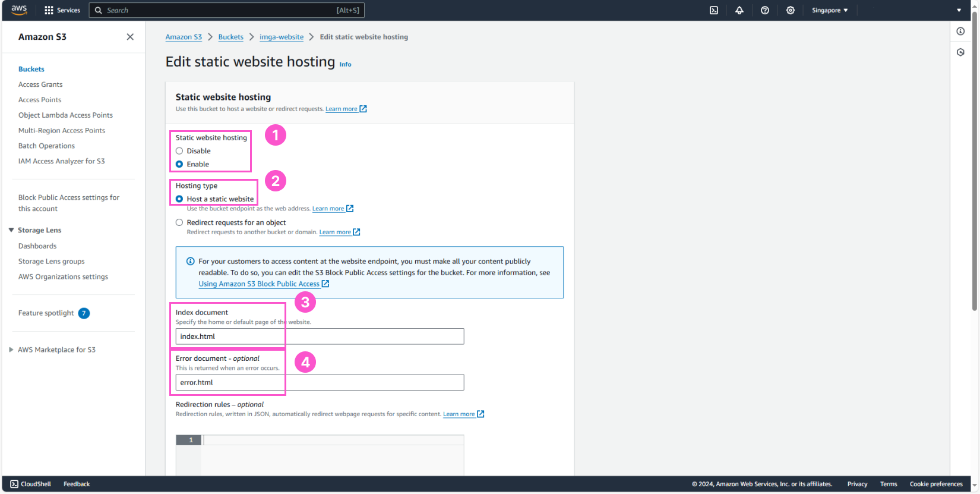The image size is (980, 494).
Task: Click the Error document field error.html
Action: (320, 383)
